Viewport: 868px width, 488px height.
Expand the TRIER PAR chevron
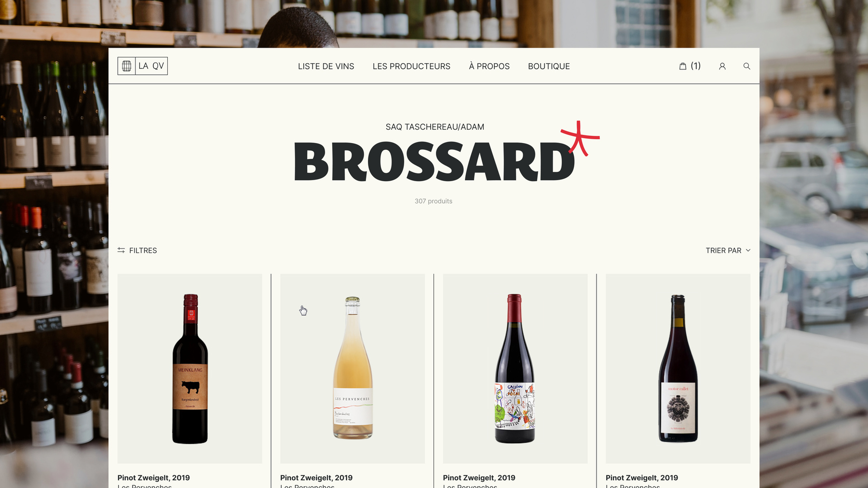748,250
